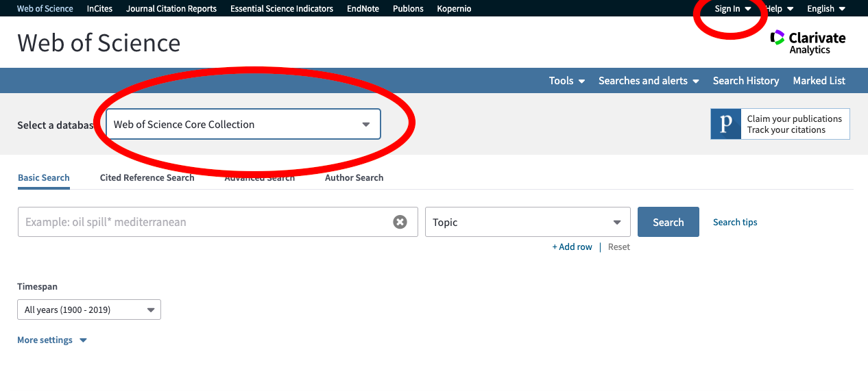
Task: Expand More settings
Action: (52, 340)
